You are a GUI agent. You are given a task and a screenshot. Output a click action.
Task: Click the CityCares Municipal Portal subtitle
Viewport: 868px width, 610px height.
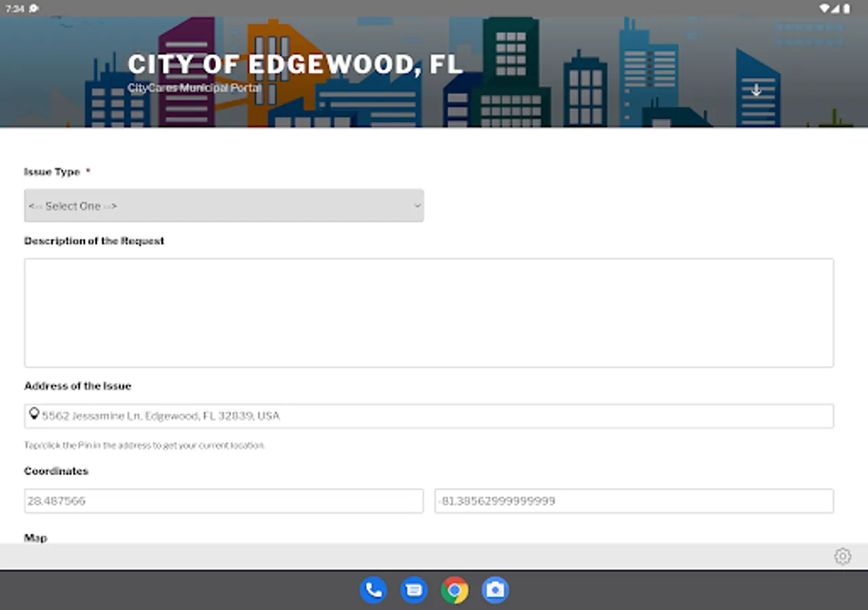pos(194,88)
